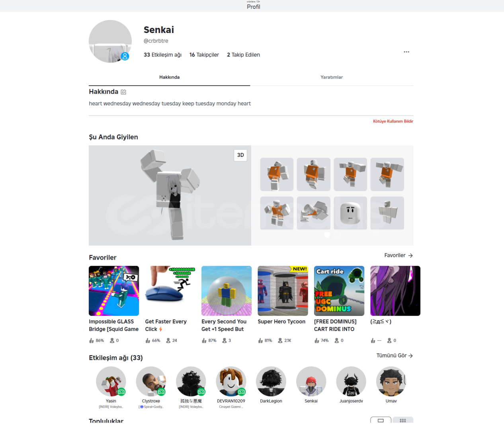
Task: Open the three-dots profile options menu
Action: coord(406,52)
